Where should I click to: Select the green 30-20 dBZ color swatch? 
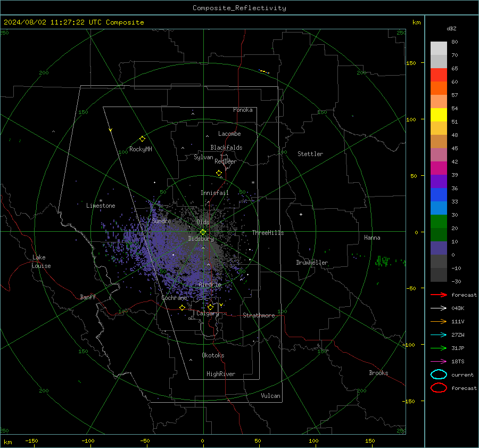439,222
